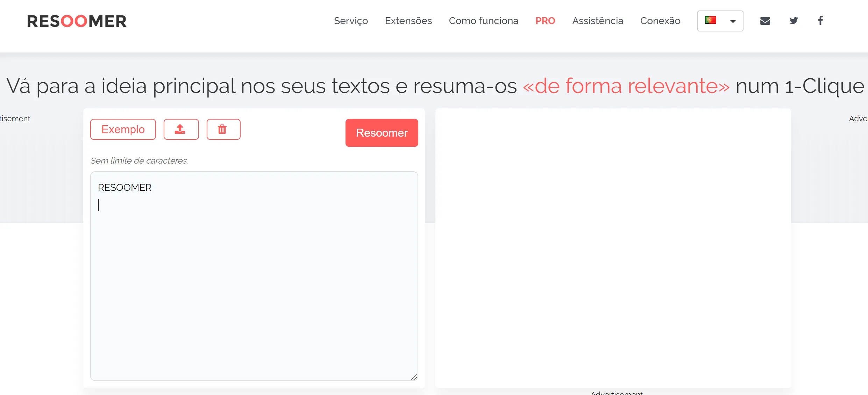This screenshot has height=395, width=868.
Task: Open Resoomer's Twitter page
Action: pyautogui.click(x=794, y=20)
